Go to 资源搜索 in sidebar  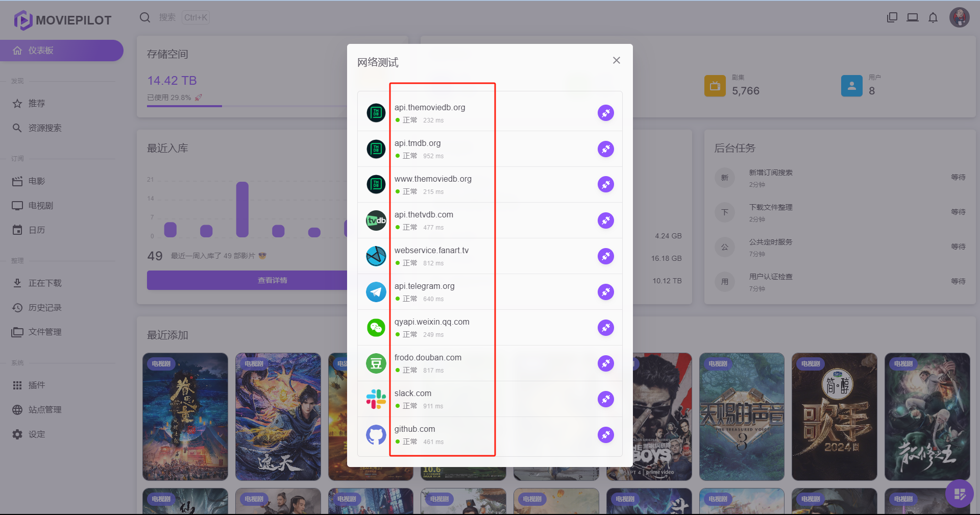coord(45,128)
